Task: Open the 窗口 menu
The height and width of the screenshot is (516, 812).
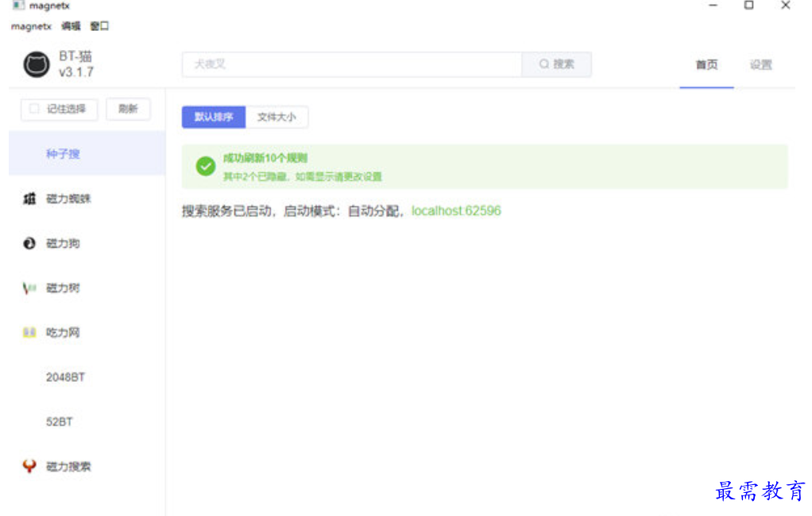Action: (99, 26)
